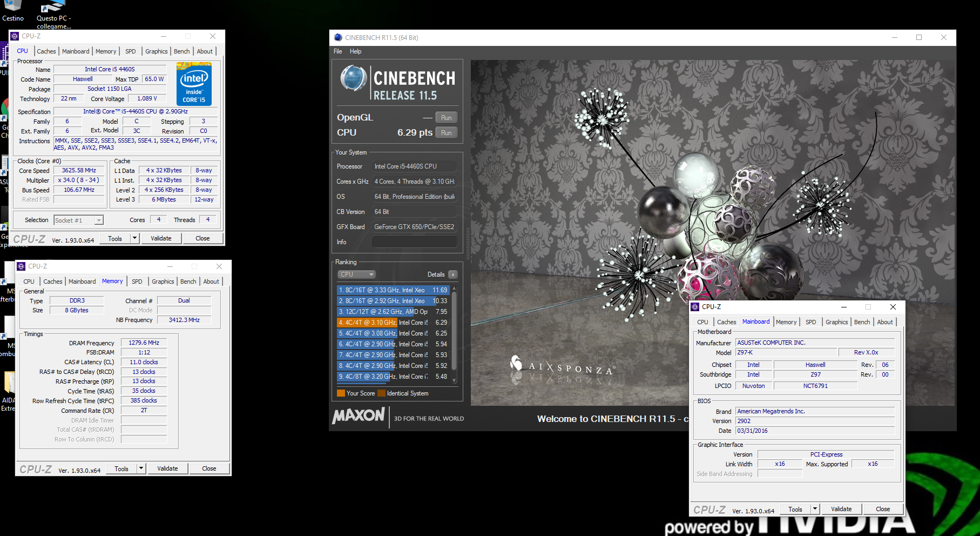Click the ASUSTeK COMPUTER INC. manufacturer field
Viewport: 980px width, 536px height.
[x=815, y=343]
